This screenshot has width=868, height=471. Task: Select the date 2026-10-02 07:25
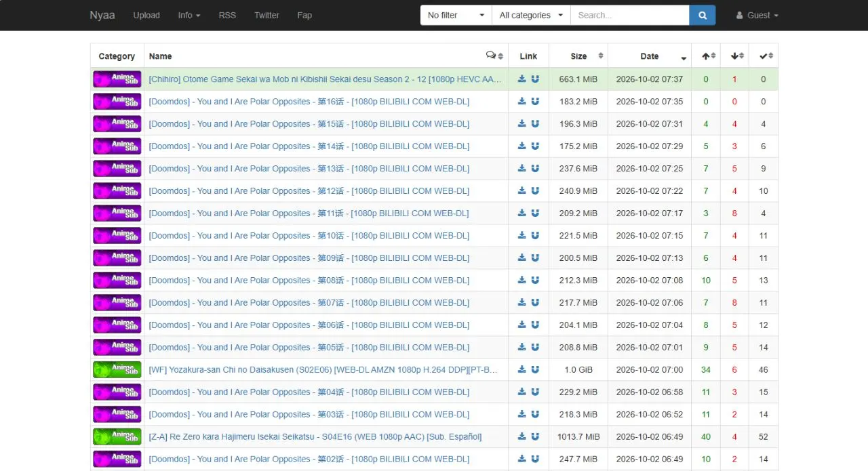[650, 169]
